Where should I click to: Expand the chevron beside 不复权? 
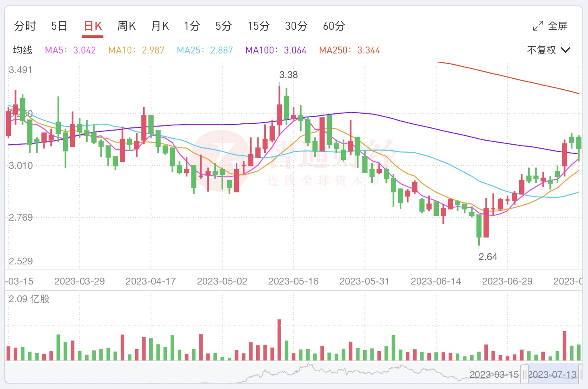pos(565,50)
